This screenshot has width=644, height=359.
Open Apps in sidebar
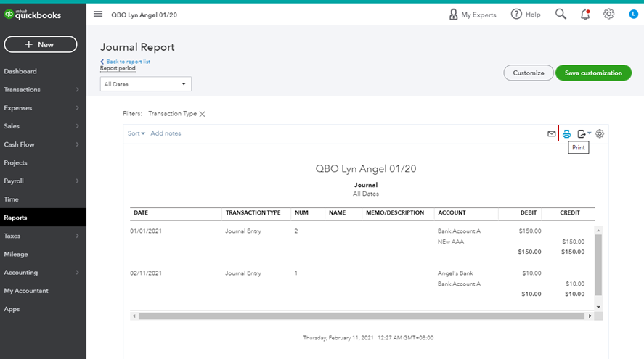12,309
